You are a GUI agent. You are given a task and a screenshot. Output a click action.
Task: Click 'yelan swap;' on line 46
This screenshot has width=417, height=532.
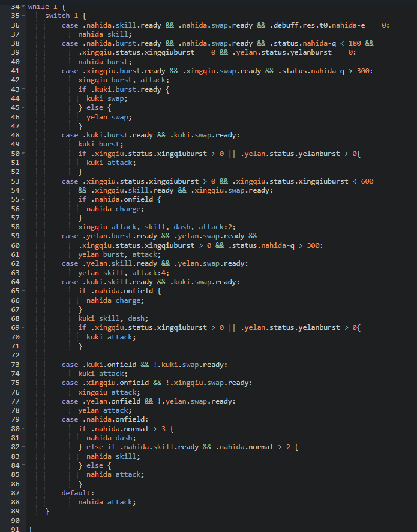coord(109,117)
